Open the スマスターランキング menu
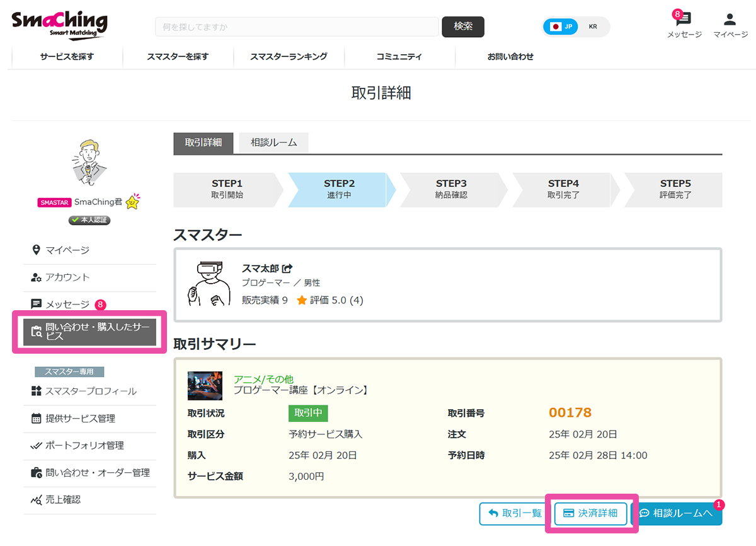 click(x=289, y=57)
